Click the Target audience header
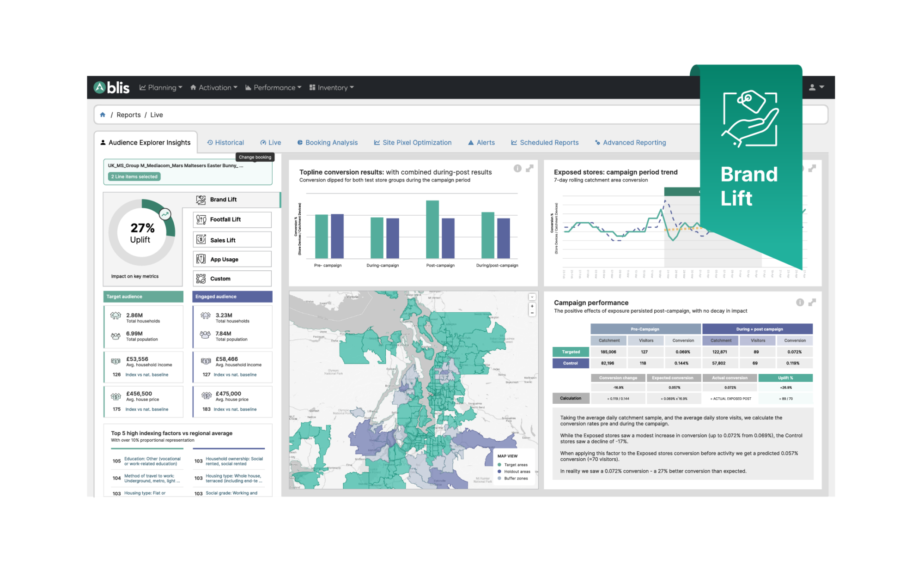 (x=143, y=297)
